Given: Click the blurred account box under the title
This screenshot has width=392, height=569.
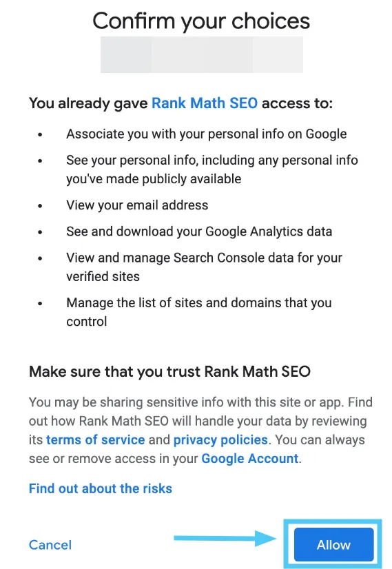Looking at the screenshot, I should [x=202, y=54].
